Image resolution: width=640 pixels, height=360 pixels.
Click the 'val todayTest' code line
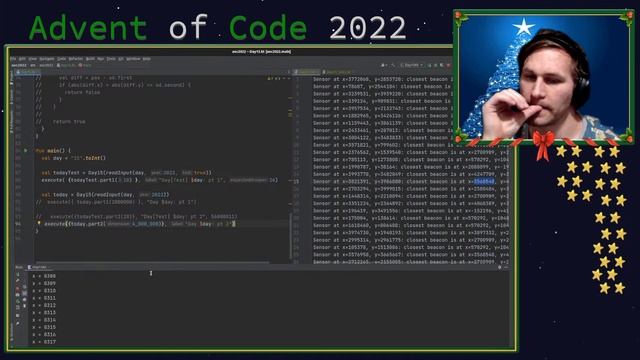click(x=127, y=173)
